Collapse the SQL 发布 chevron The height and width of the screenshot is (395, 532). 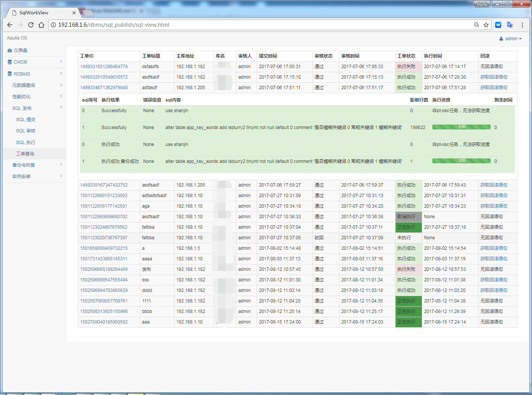61,108
